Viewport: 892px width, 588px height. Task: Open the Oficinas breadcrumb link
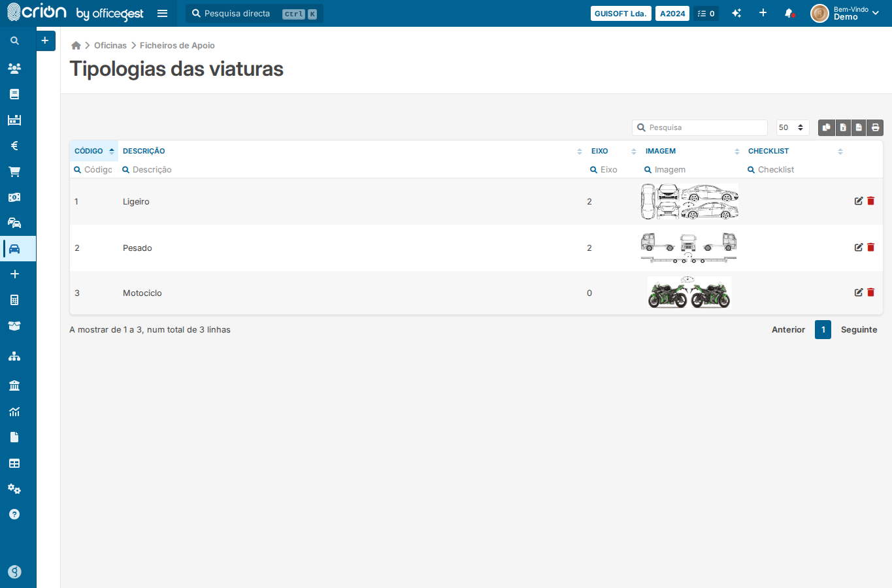[110, 45]
